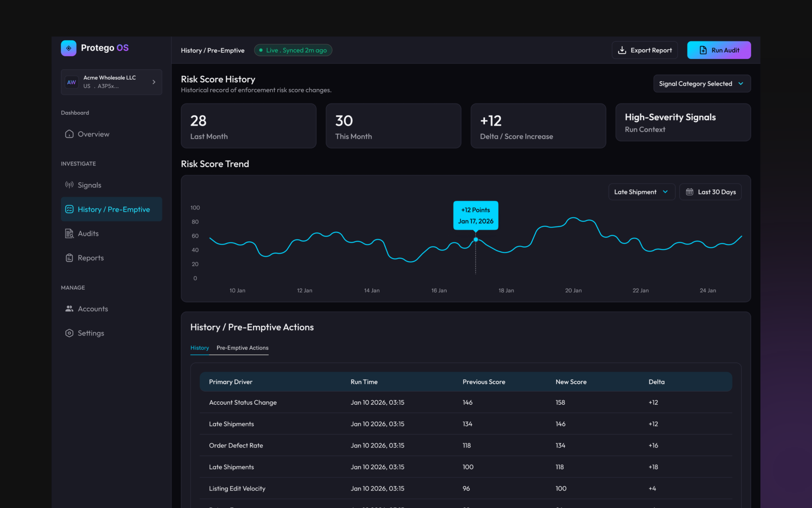812x508 pixels.
Task: Click new score value 158
Action: tap(560, 402)
